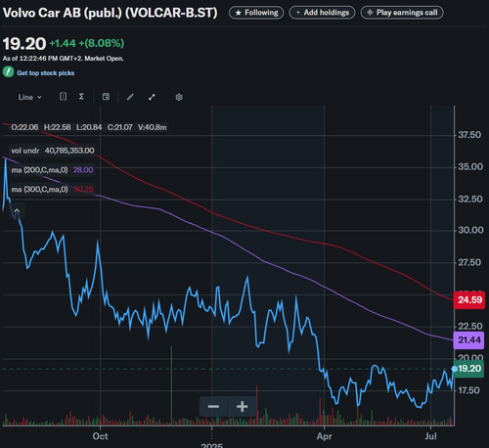Click the blue dot at line end
The image size is (489, 448).
[x=455, y=369]
